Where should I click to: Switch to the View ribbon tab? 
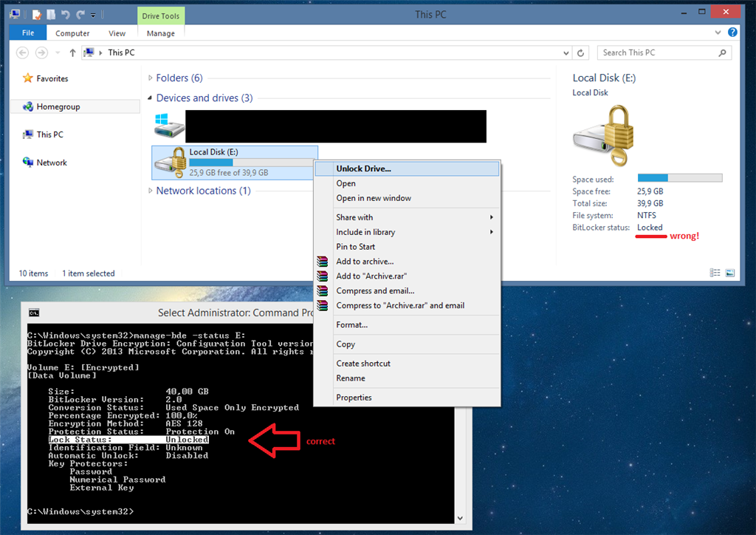pyautogui.click(x=117, y=33)
